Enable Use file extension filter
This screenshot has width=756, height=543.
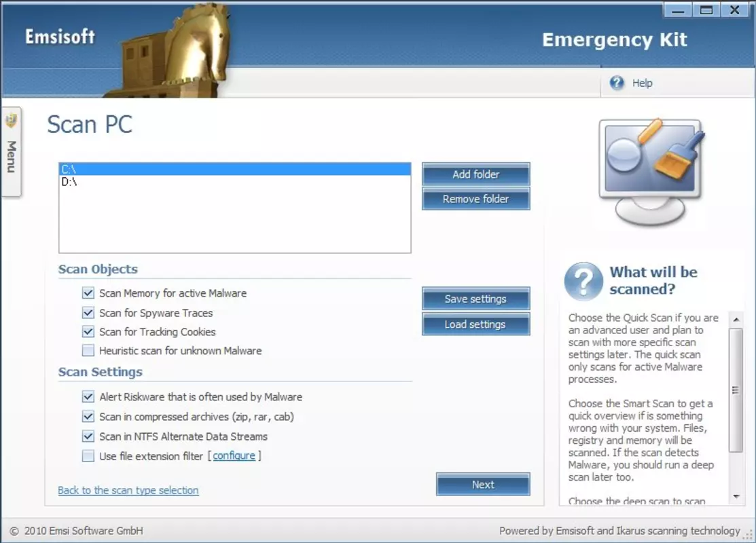pos(88,456)
